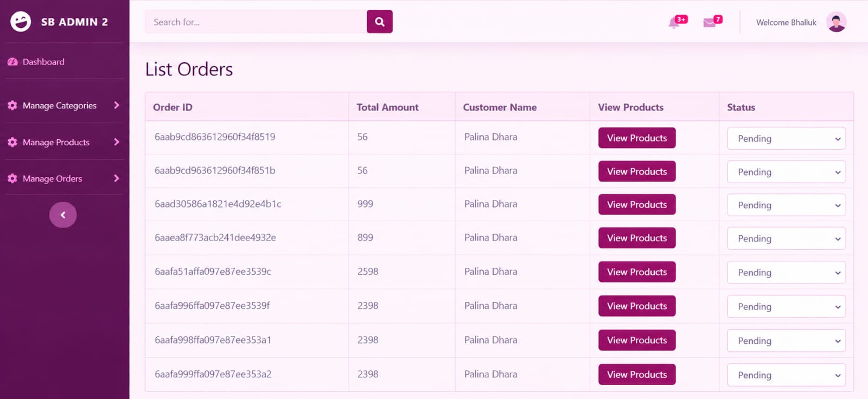This screenshot has width=868, height=399.
Task: Open the envelope messages icon
Action: coord(709,23)
